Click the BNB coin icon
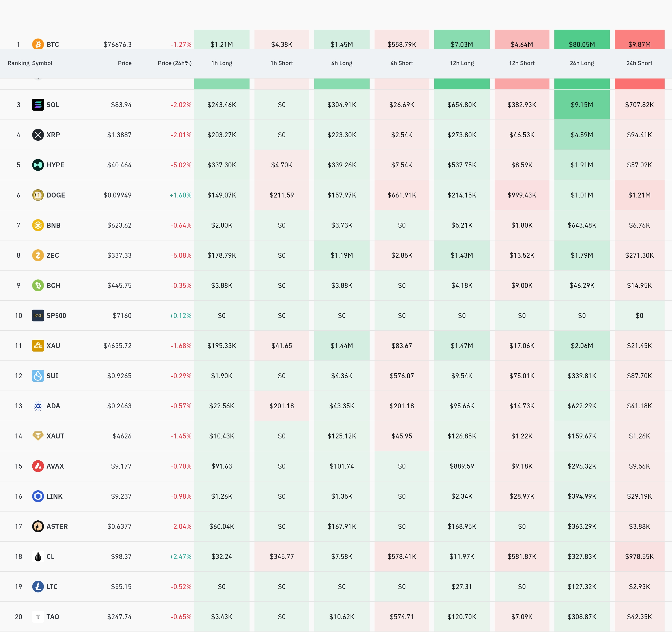Screen dimensions: 672x632 (x=38, y=225)
